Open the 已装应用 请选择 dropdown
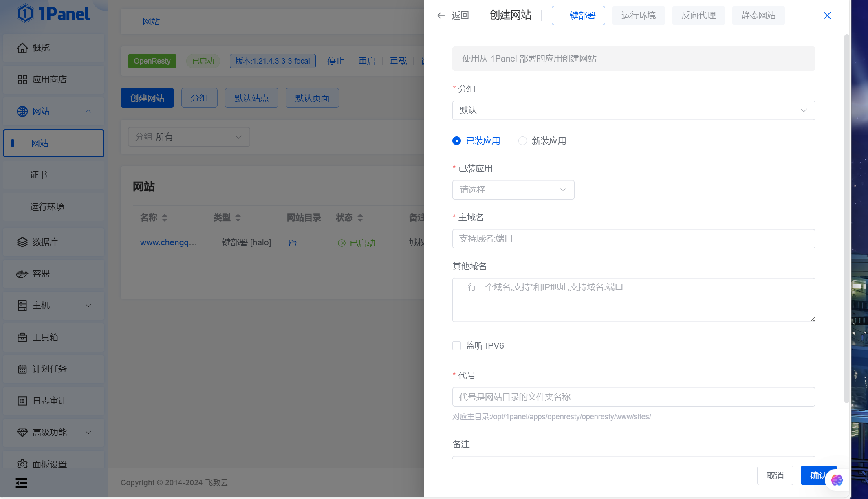Screen dimensions: 868x499 (x=513, y=190)
